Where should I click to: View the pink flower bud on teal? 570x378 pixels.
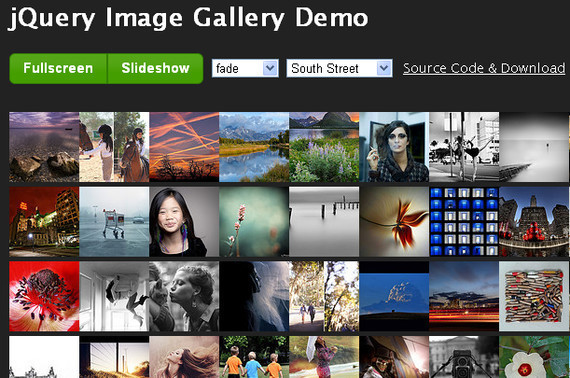click(x=254, y=222)
